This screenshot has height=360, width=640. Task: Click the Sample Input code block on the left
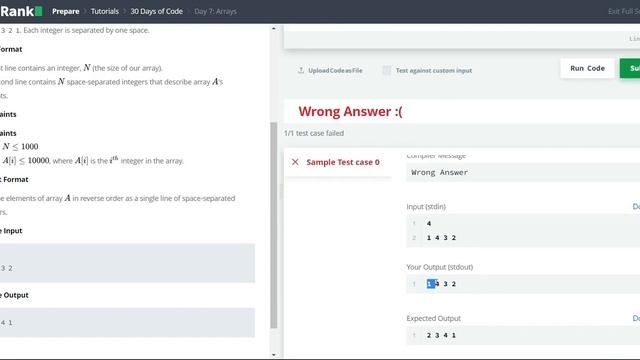tap(127, 263)
